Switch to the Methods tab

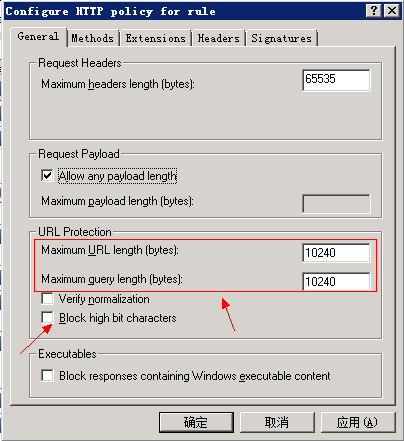[93, 38]
